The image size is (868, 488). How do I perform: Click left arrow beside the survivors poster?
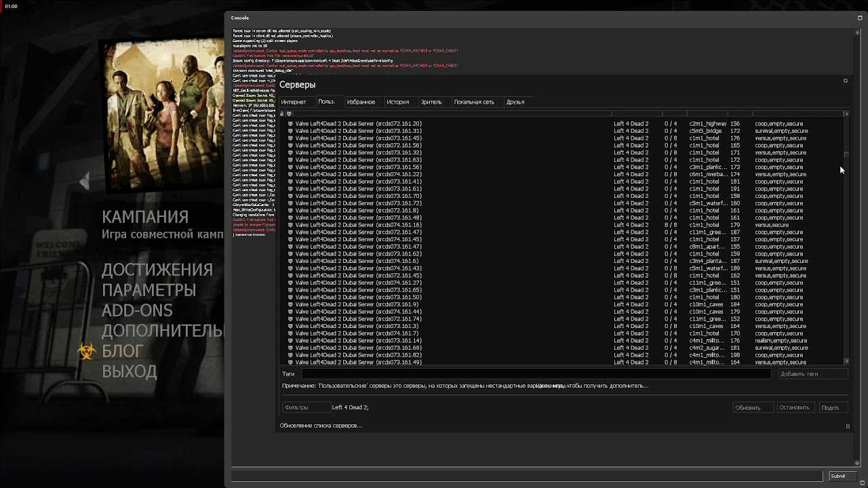click(84, 181)
